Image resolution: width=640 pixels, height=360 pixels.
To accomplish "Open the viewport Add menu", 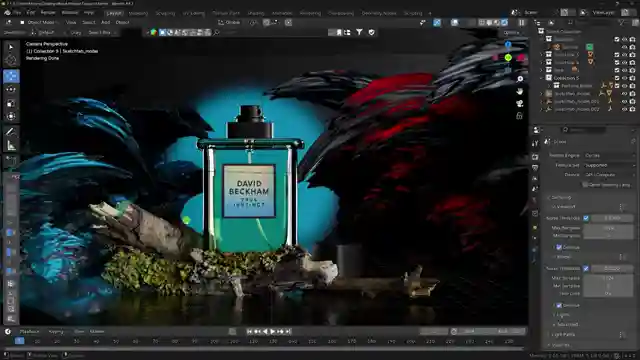I will 105,22.
